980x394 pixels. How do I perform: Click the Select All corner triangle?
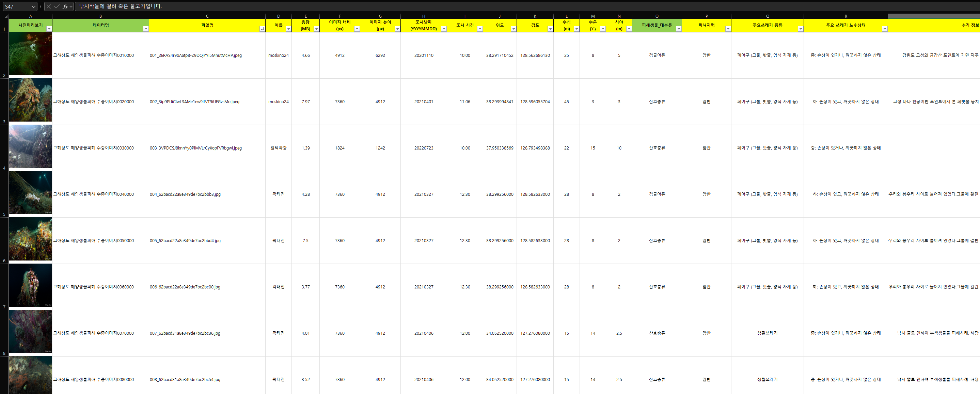pyautogui.click(x=6, y=16)
